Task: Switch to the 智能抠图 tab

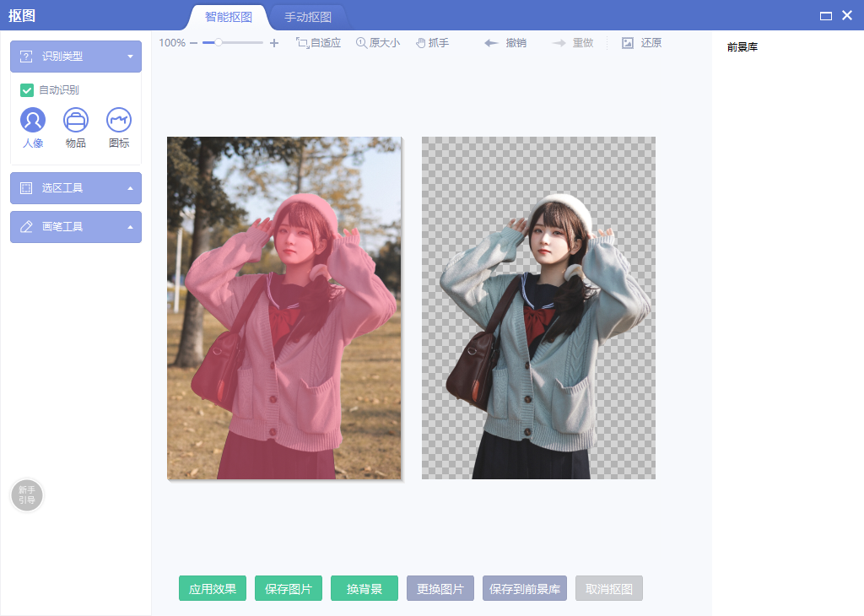Action: point(228,17)
